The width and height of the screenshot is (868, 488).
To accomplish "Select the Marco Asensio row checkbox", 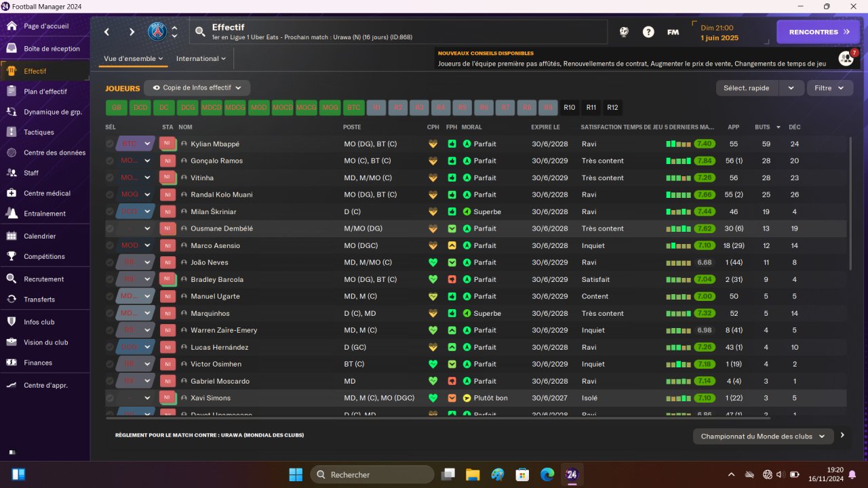I will (x=110, y=245).
